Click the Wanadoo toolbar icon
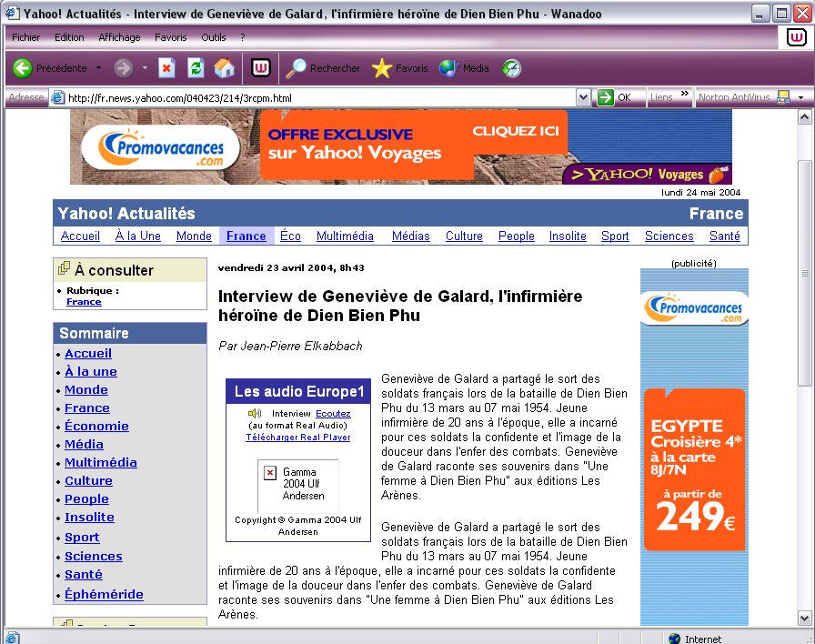The width and height of the screenshot is (815, 644). coord(260,68)
